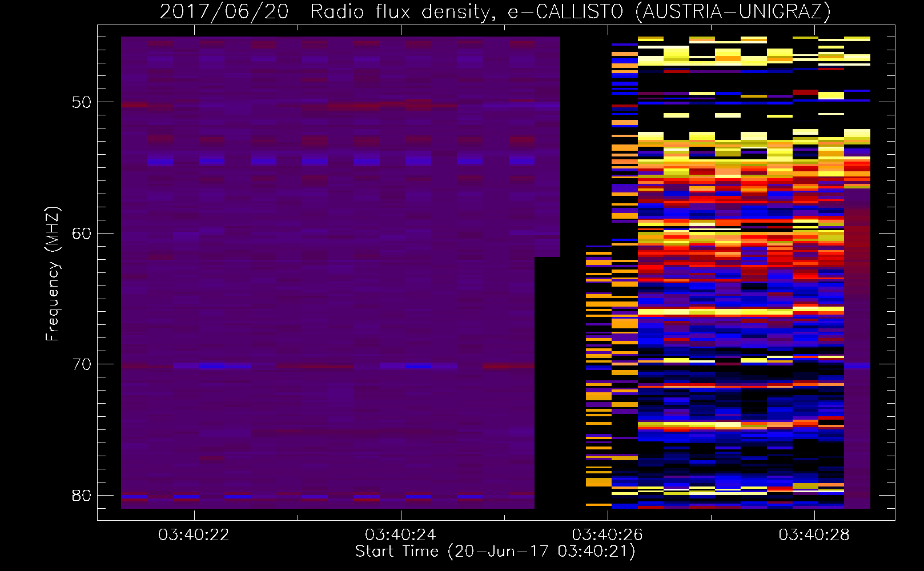Viewport: 924px width, 571px height.
Task: Click the 'Frequency (MHZ)' axis title
Action: [x=53, y=274]
